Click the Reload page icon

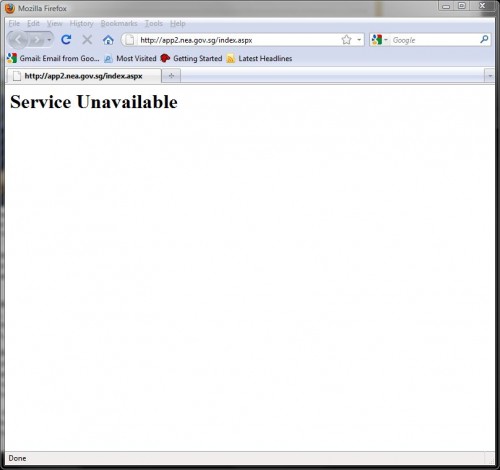[66, 40]
